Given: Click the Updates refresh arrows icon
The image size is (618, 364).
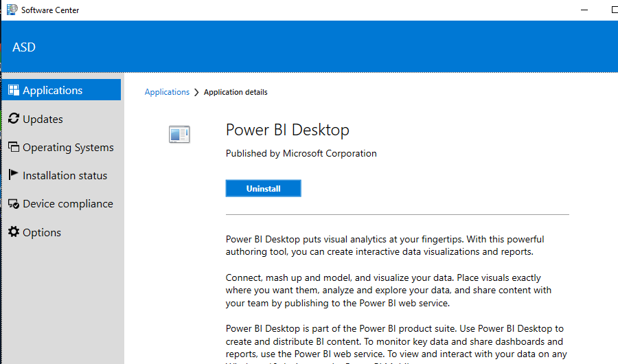Looking at the screenshot, I should (14, 118).
